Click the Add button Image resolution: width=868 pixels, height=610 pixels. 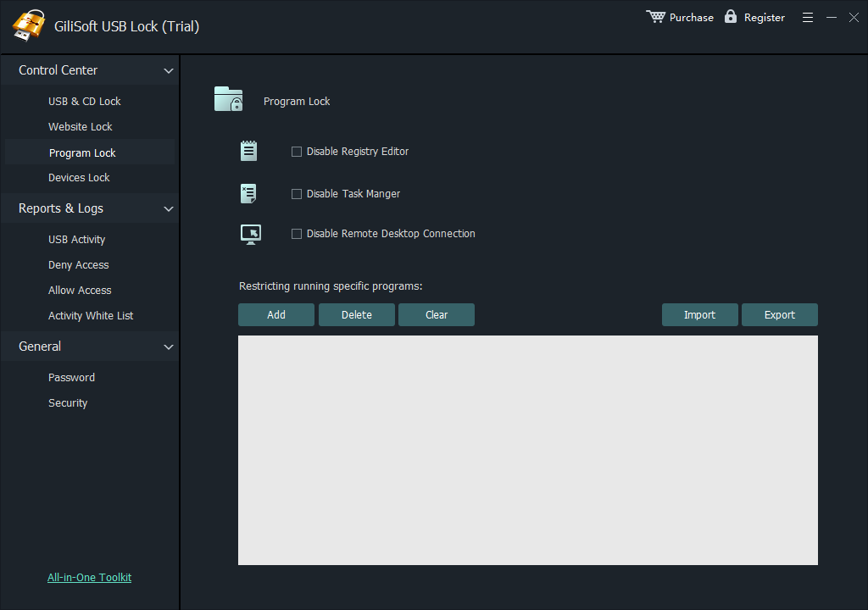[x=276, y=315]
